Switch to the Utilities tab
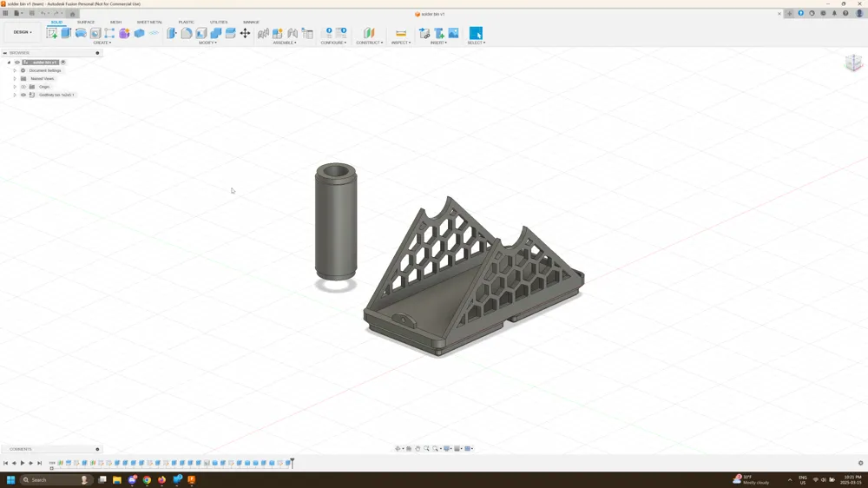The image size is (868, 488). coord(219,23)
